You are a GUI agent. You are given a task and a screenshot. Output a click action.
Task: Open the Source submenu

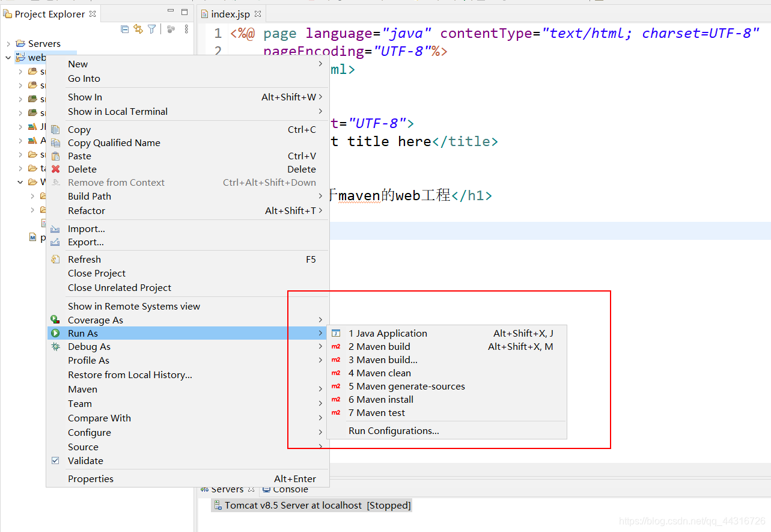(187, 447)
